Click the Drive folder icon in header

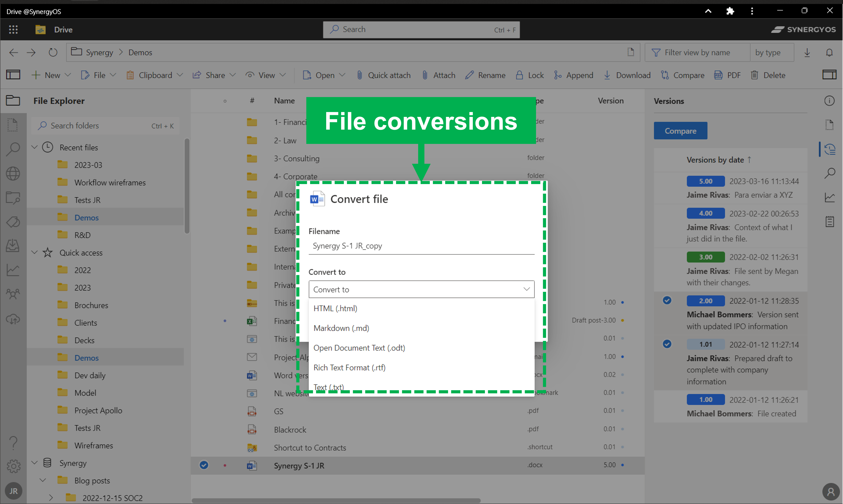pyautogui.click(x=40, y=29)
